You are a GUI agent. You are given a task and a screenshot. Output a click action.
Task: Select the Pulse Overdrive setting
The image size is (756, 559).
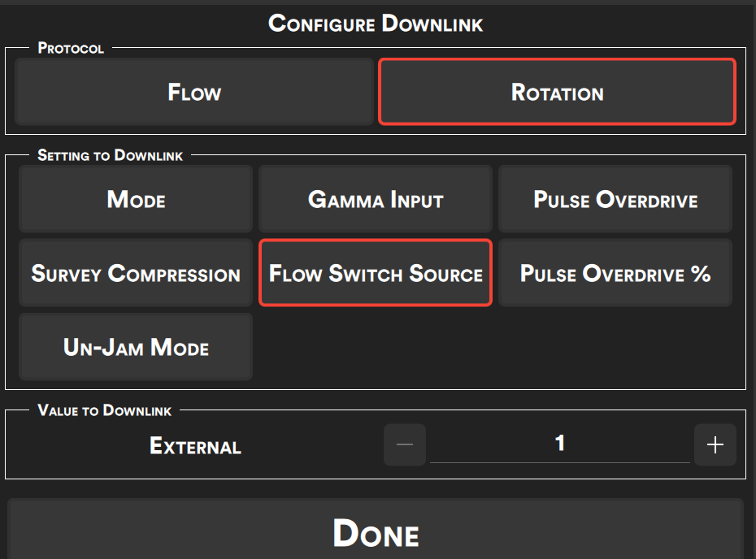615,199
